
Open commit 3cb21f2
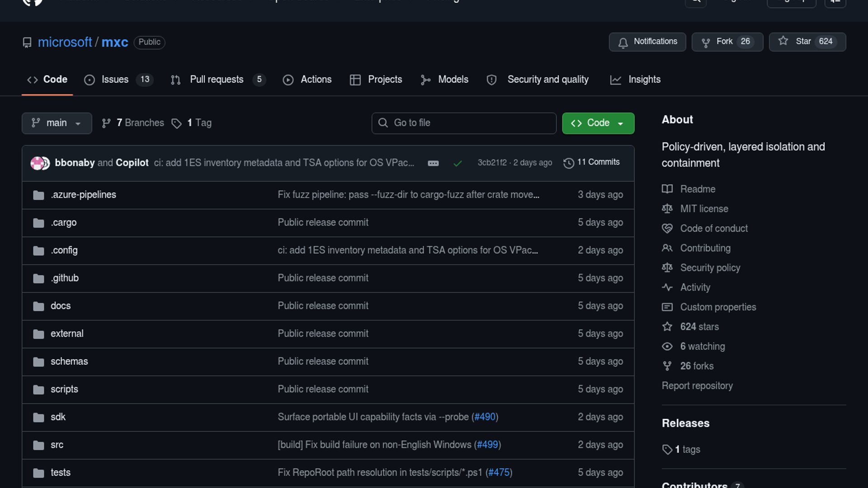492,163
